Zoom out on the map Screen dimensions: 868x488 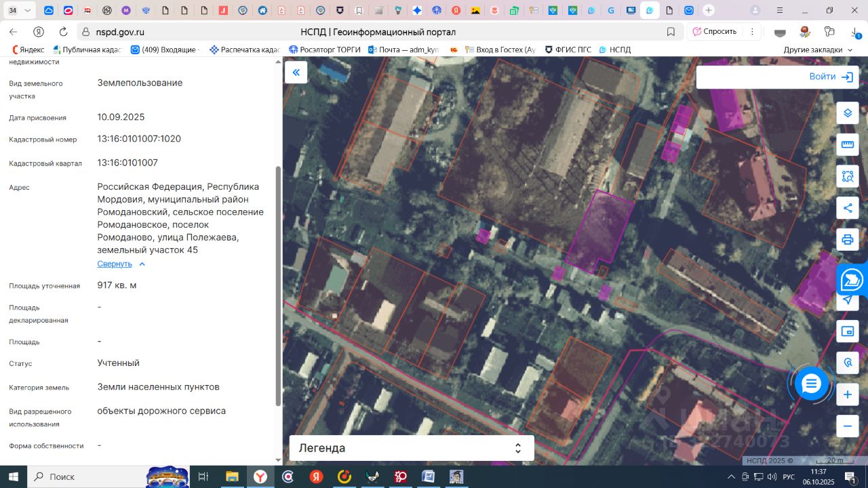[847, 426]
